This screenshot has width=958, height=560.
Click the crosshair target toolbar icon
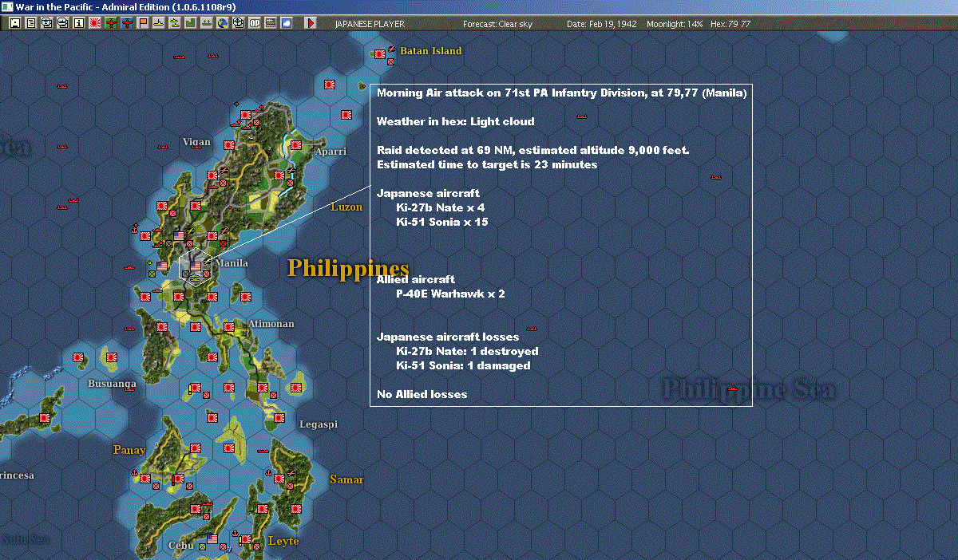pos(238,23)
